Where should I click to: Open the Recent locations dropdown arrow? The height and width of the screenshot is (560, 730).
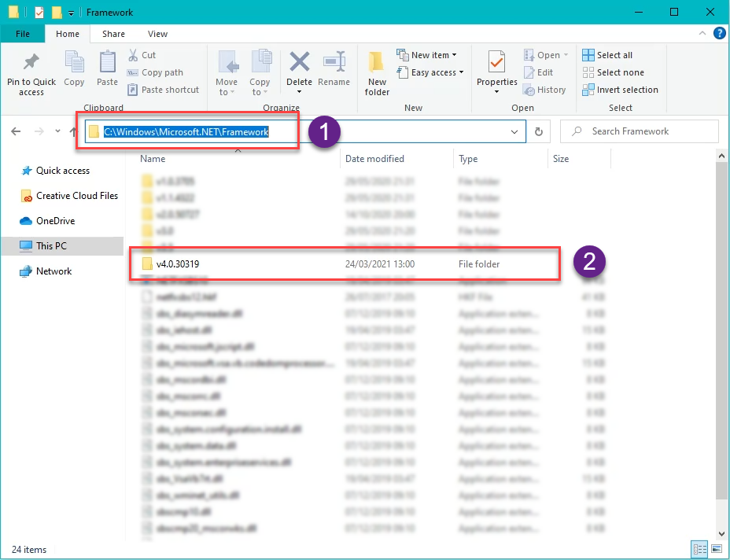(x=57, y=131)
